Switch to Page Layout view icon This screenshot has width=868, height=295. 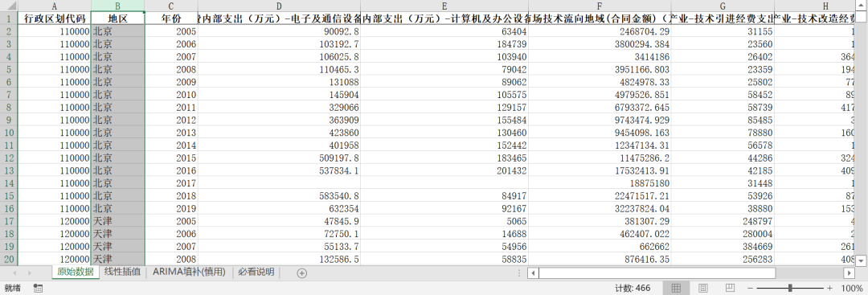tap(702, 288)
